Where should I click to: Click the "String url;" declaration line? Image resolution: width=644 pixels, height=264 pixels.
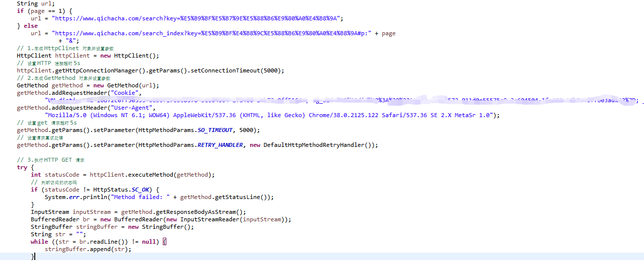(x=36, y=3)
